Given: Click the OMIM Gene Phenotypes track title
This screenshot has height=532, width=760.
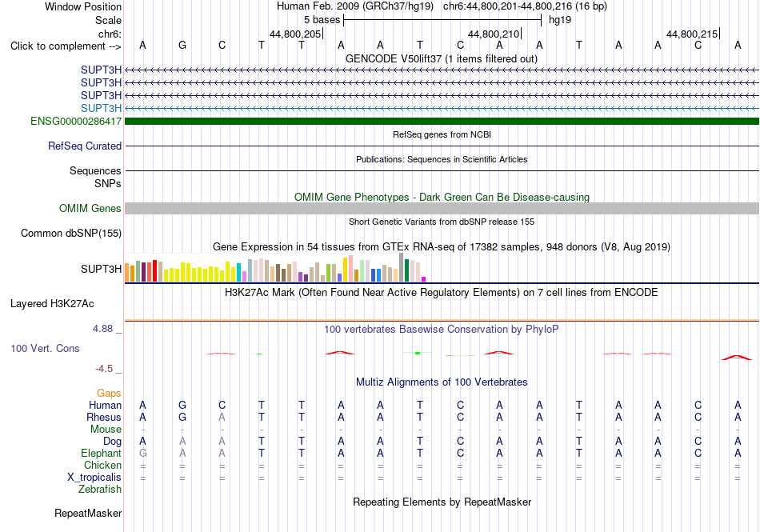Looking at the screenshot, I should 442,197.
